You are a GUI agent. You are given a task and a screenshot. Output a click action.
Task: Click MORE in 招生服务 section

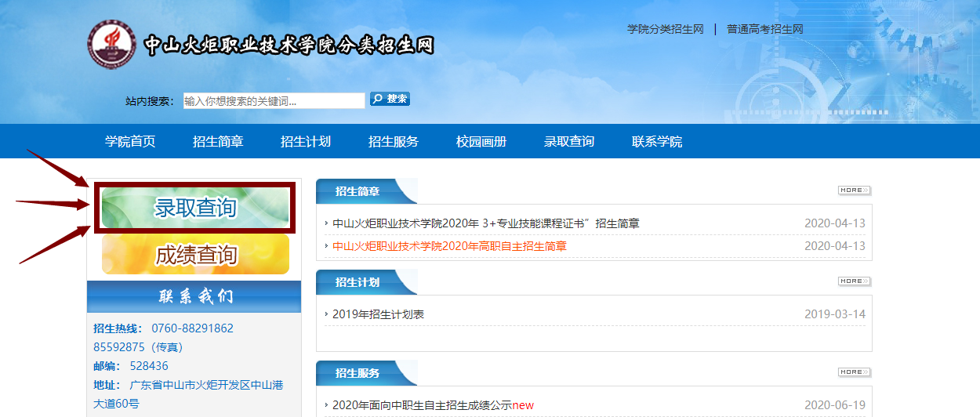point(855,372)
